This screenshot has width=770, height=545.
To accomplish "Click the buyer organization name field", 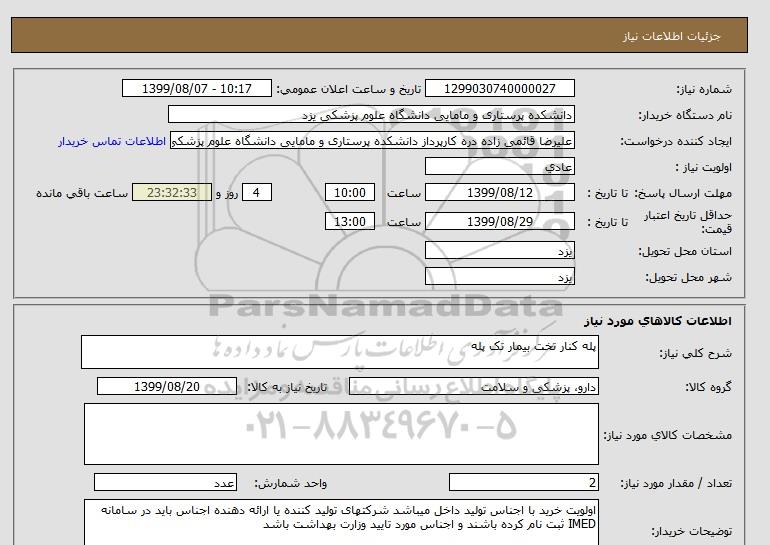I will click(371, 114).
